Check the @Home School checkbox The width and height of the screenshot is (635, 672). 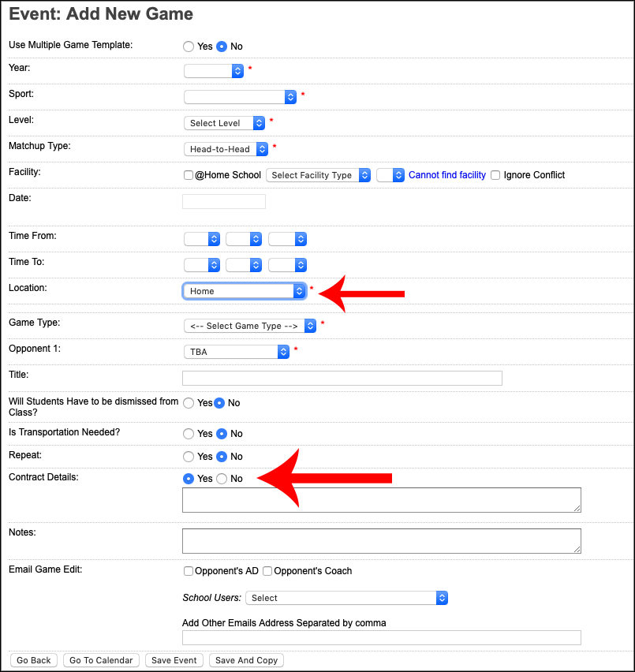point(188,175)
